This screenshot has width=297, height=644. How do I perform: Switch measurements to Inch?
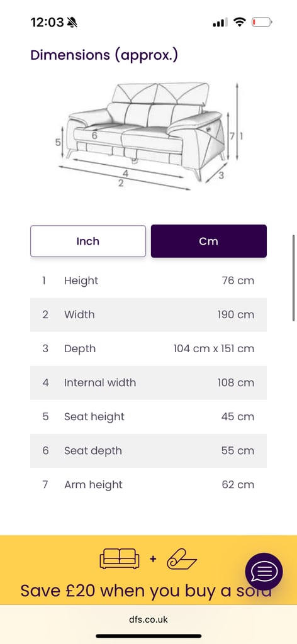(x=88, y=241)
